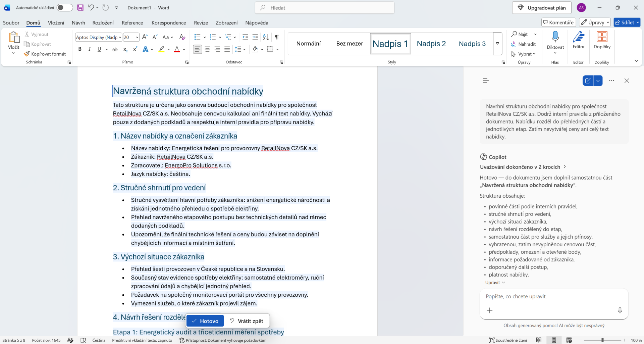
Task: Apply subscript formatting
Action: (x=125, y=49)
